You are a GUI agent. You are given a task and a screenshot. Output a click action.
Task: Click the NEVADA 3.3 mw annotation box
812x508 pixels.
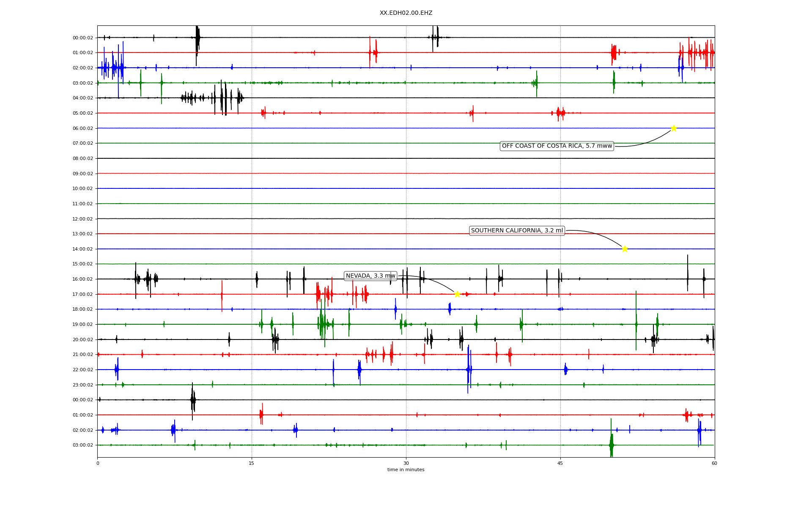point(370,276)
